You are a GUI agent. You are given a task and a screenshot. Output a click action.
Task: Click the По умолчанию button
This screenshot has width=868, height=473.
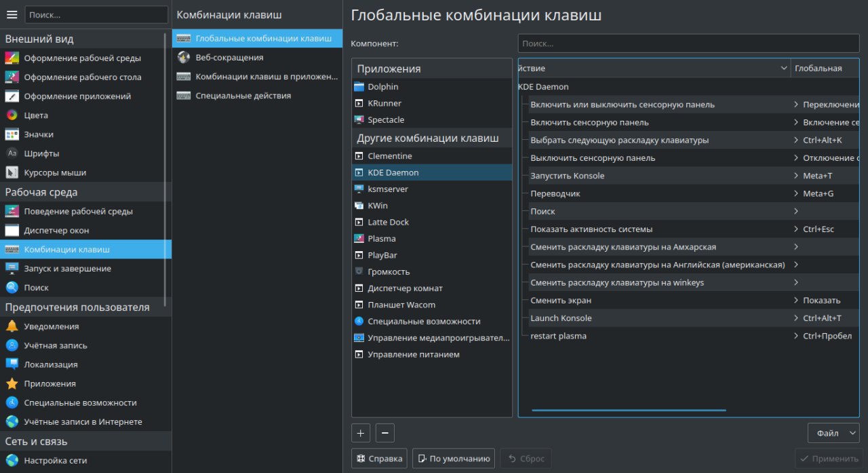click(x=453, y=458)
